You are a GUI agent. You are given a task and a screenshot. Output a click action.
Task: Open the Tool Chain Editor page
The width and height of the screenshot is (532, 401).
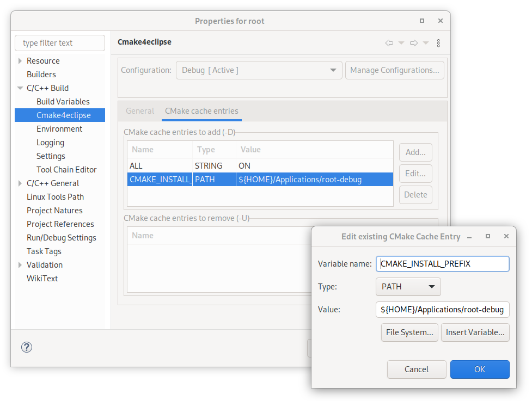pyautogui.click(x=66, y=169)
